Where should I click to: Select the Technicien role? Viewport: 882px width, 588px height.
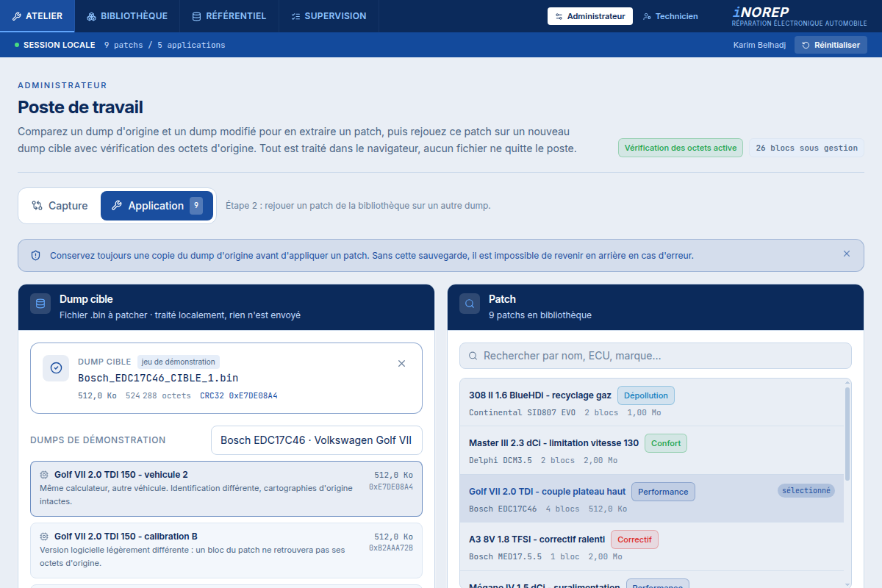click(x=670, y=16)
